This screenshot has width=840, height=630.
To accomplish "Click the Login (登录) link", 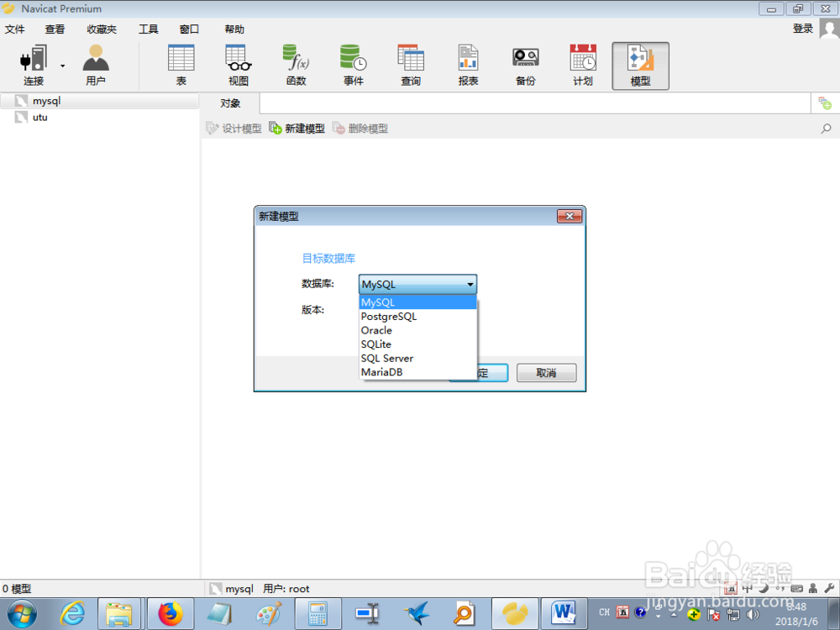I will click(x=802, y=29).
